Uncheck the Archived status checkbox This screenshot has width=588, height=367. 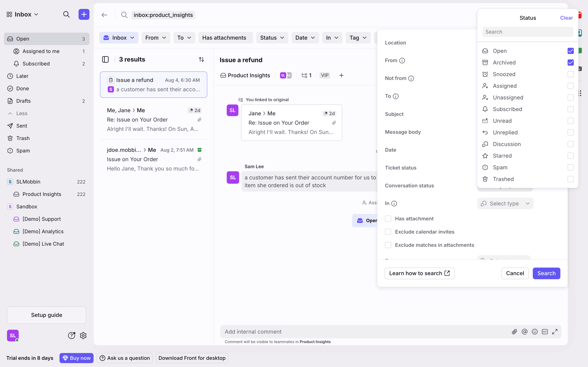[x=570, y=63]
